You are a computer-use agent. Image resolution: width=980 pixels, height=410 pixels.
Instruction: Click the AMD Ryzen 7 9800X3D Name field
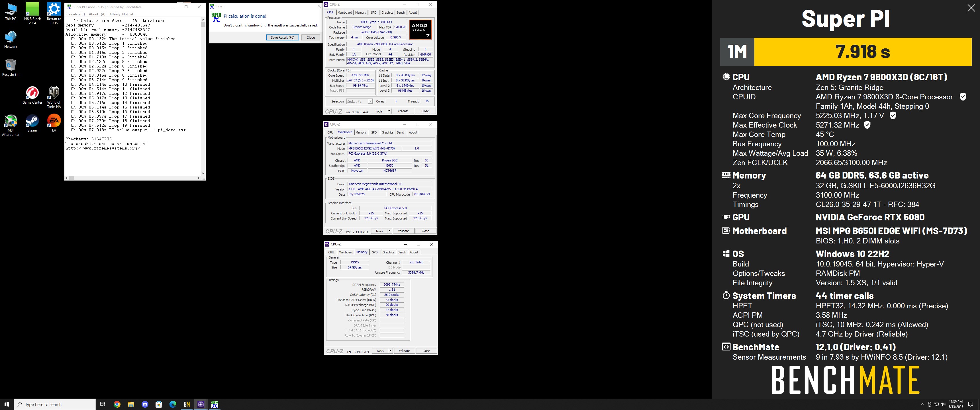coord(376,22)
